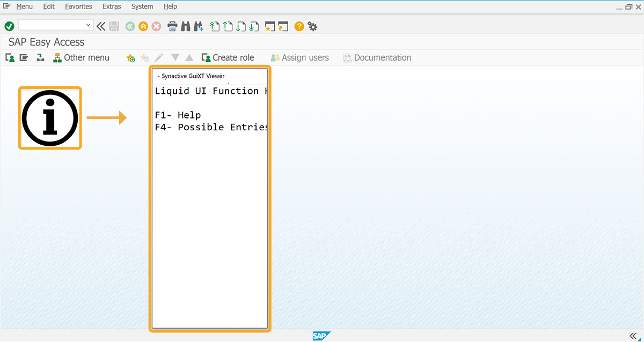The height and width of the screenshot is (342, 644).
Task: Click the Create role button
Action: click(228, 58)
